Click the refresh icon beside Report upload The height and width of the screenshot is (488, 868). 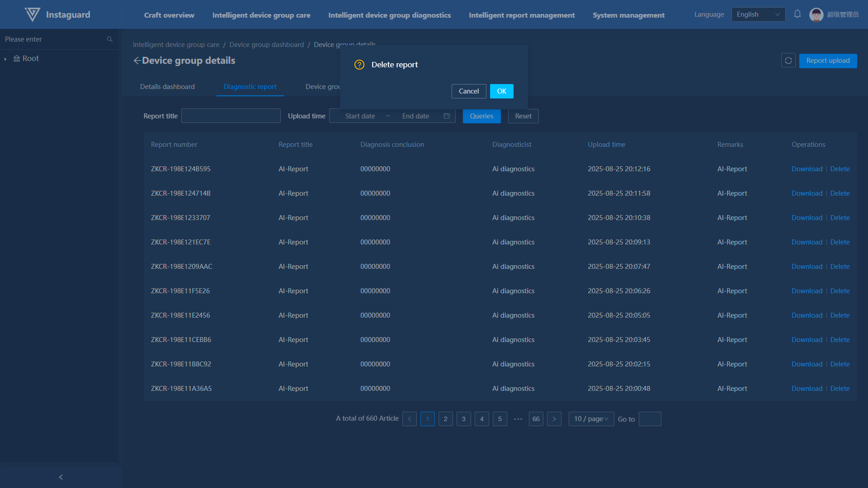788,61
